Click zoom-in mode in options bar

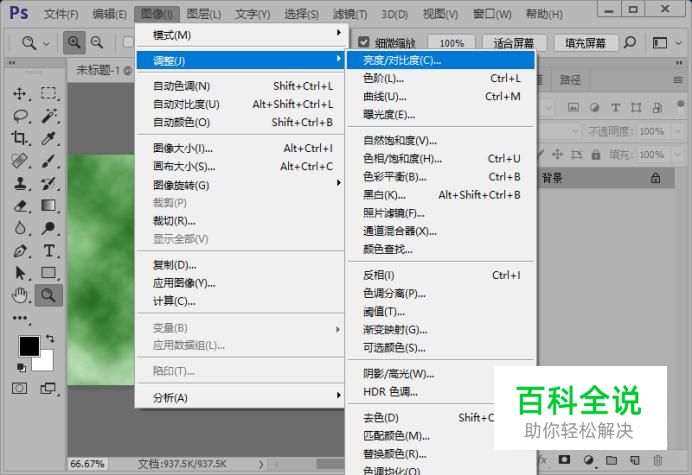(74, 42)
